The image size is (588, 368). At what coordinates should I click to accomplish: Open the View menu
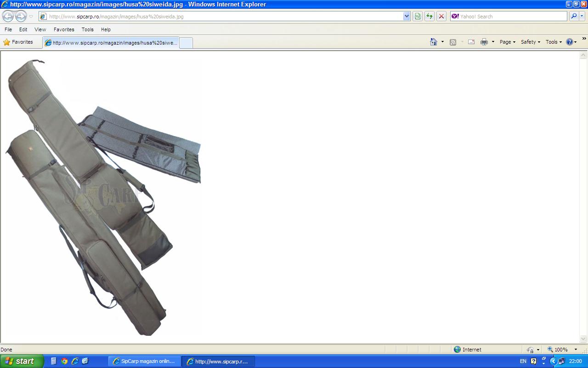click(40, 29)
